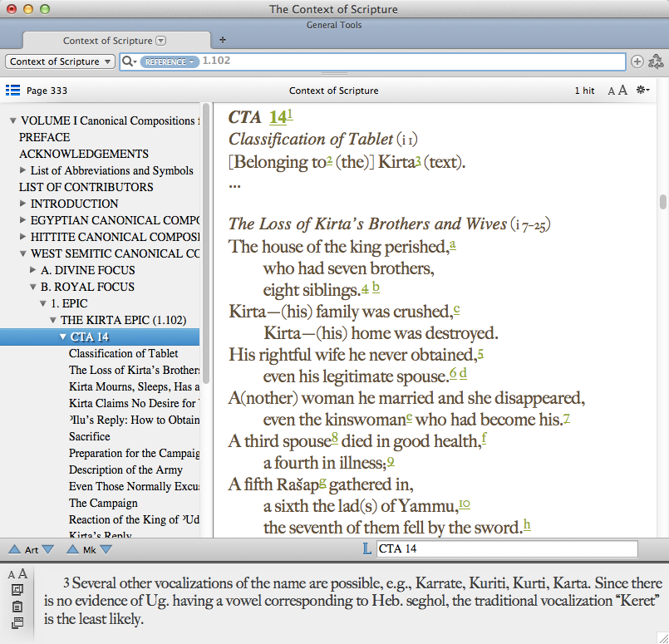Image resolution: width=669 pixels, height=644 pixels.
Task: Open the recycle workspace icon
Action: pyautogui.click(x=656, y=61)
